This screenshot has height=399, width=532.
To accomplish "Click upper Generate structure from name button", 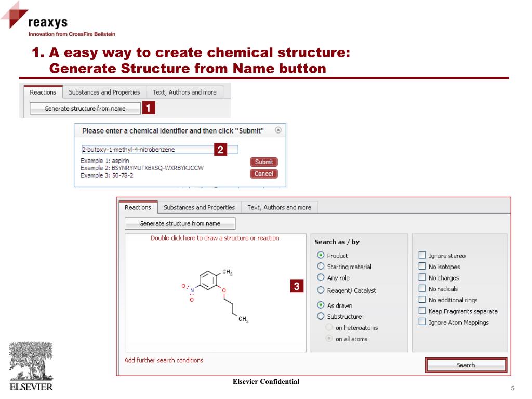I will pyautogui.click(x=85, y=109).
